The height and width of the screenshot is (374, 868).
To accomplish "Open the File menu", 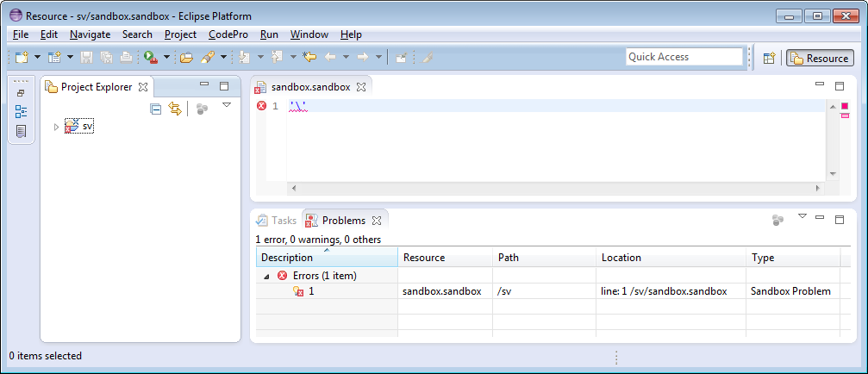I will pos(21,34).
